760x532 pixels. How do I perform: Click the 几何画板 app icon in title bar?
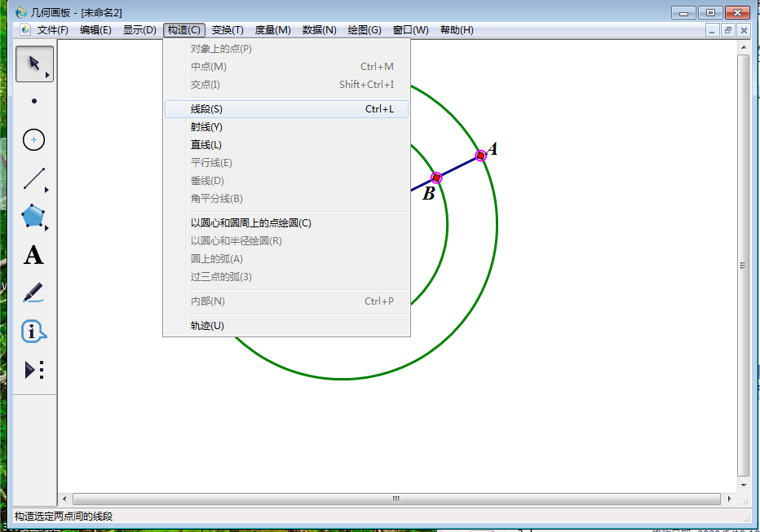pyautogui.click(x=21, y=12)
